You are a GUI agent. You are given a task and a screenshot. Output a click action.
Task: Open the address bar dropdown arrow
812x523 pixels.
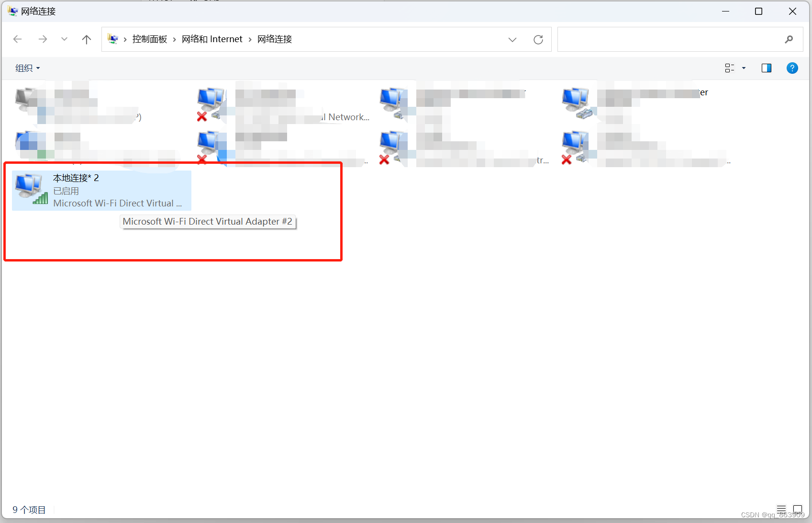512,39
